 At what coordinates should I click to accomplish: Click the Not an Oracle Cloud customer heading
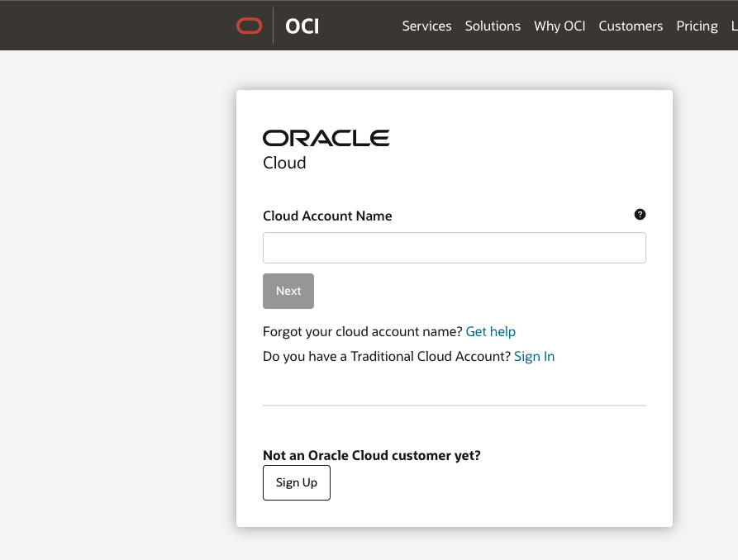pyautogui.click(x=371, y=455)
